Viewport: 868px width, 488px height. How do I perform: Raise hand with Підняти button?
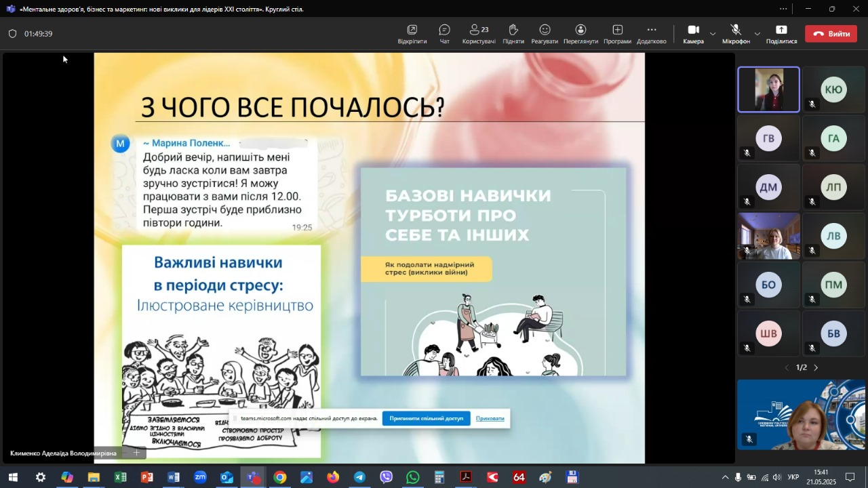pyautogui.click(x=513, y=33)
